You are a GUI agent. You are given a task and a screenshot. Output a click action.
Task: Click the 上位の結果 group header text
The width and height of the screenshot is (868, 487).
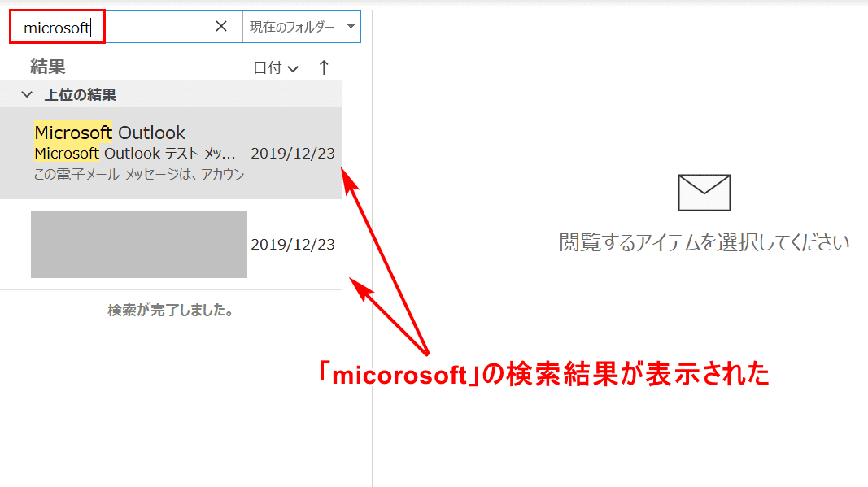tap(80, 95)
